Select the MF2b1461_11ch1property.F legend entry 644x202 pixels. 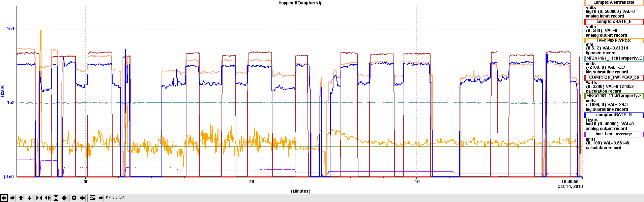[x=614, y=96]
